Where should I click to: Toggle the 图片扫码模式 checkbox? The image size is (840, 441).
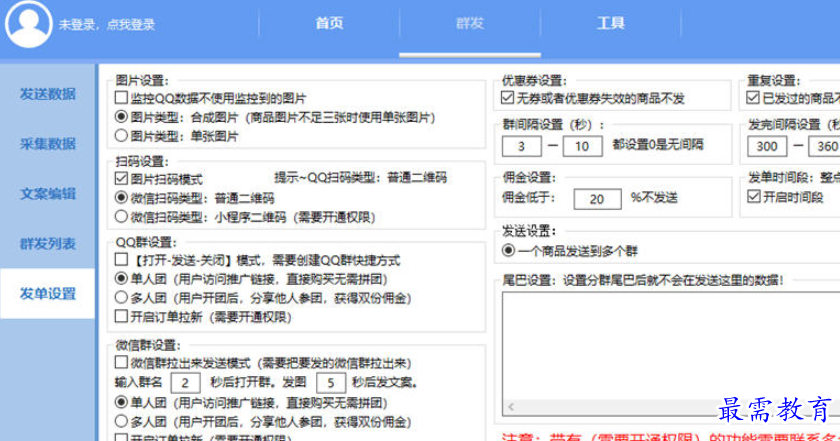[121, 178]
